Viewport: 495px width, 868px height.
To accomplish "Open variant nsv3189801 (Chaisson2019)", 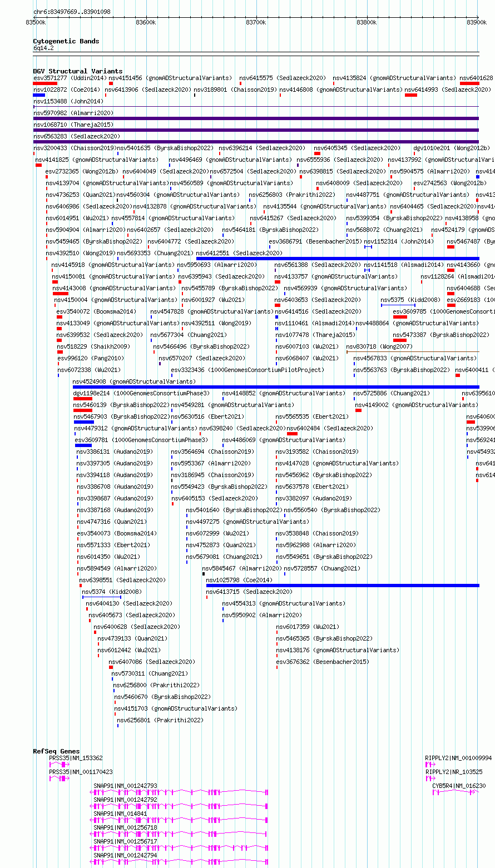I will click(x=235, y=90).
